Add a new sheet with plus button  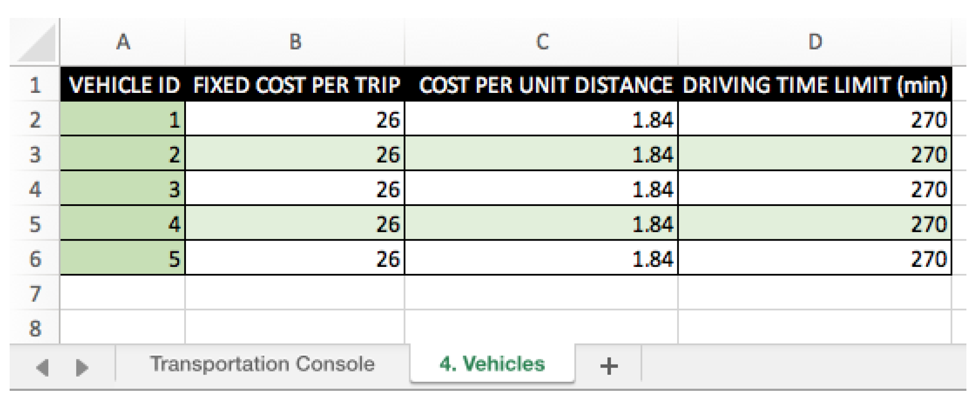609,365
